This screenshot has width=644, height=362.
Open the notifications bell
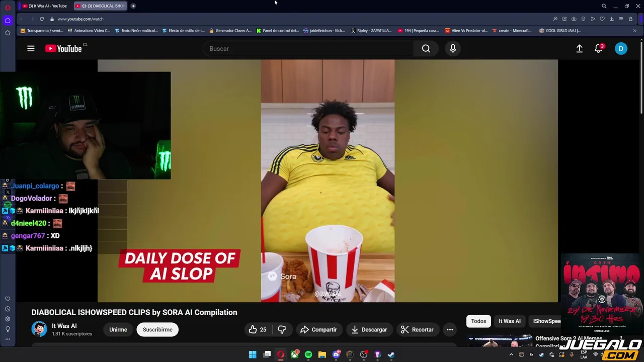(x=598, y=49)
